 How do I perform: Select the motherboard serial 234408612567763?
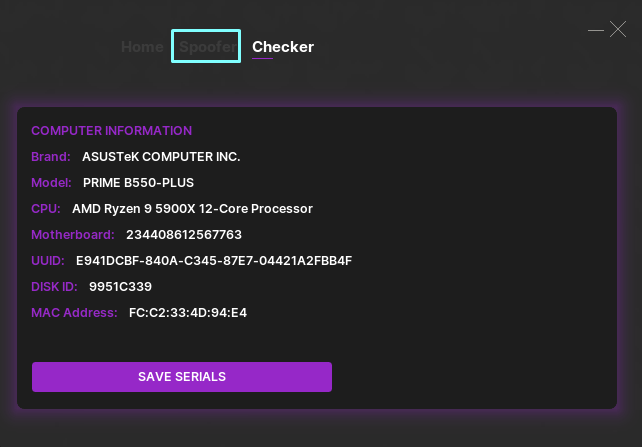(184, 235)
